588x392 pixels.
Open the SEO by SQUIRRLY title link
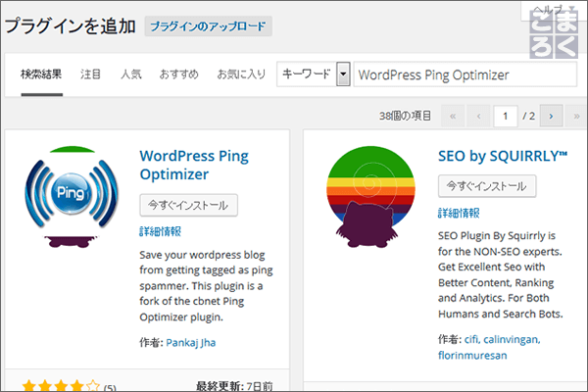[503, 156]
